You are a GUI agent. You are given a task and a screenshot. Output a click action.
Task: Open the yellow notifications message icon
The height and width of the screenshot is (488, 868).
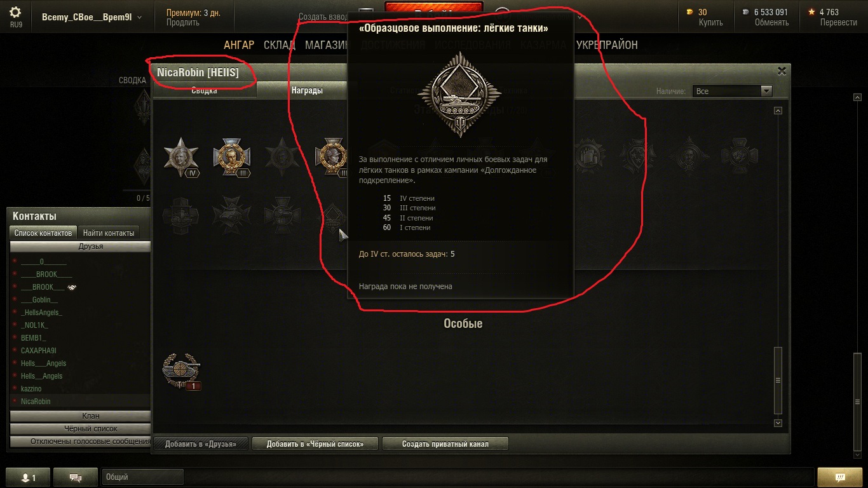(839, 477)
